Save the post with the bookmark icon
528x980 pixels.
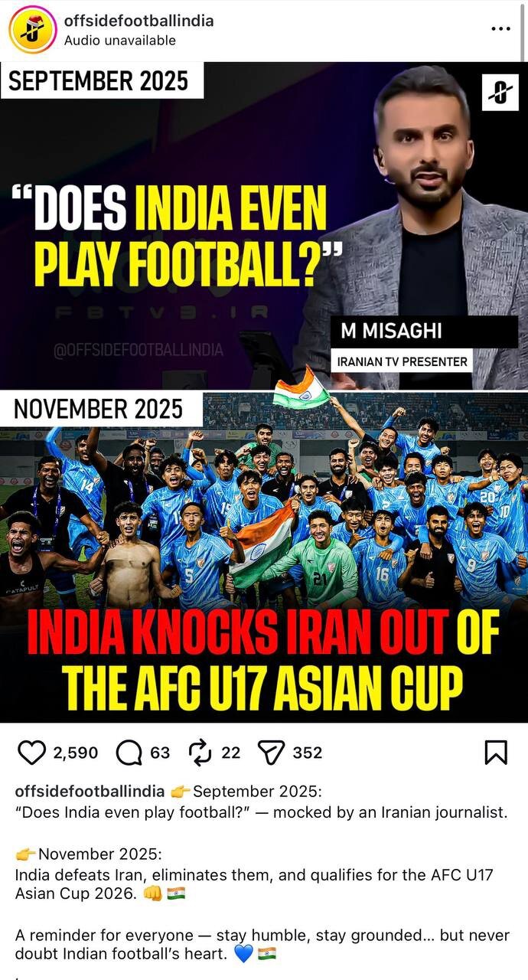496,753
